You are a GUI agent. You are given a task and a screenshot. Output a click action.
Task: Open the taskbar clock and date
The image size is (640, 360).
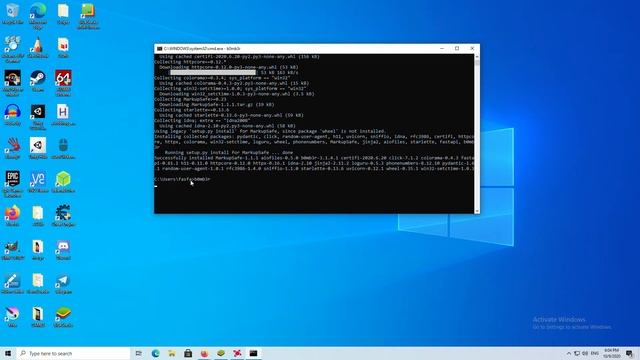611,353
